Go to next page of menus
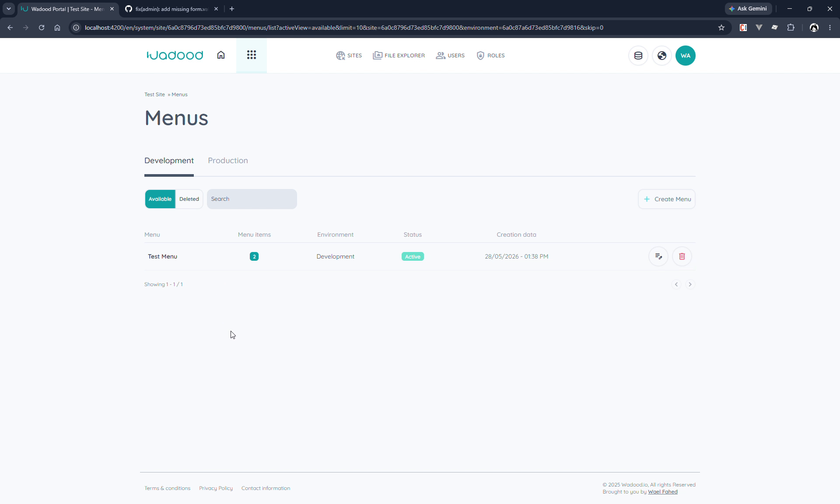Screen dimensions: 840x504 [690, 284]
